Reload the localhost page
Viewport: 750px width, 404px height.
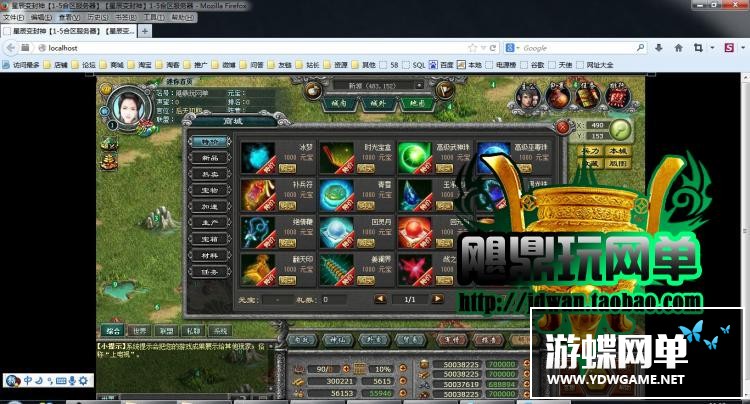coord(492,48)
